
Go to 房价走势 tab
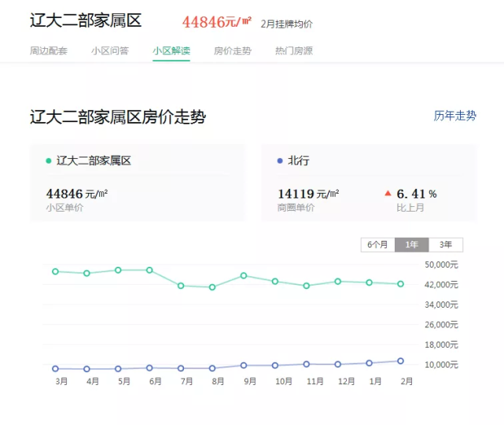233,51
